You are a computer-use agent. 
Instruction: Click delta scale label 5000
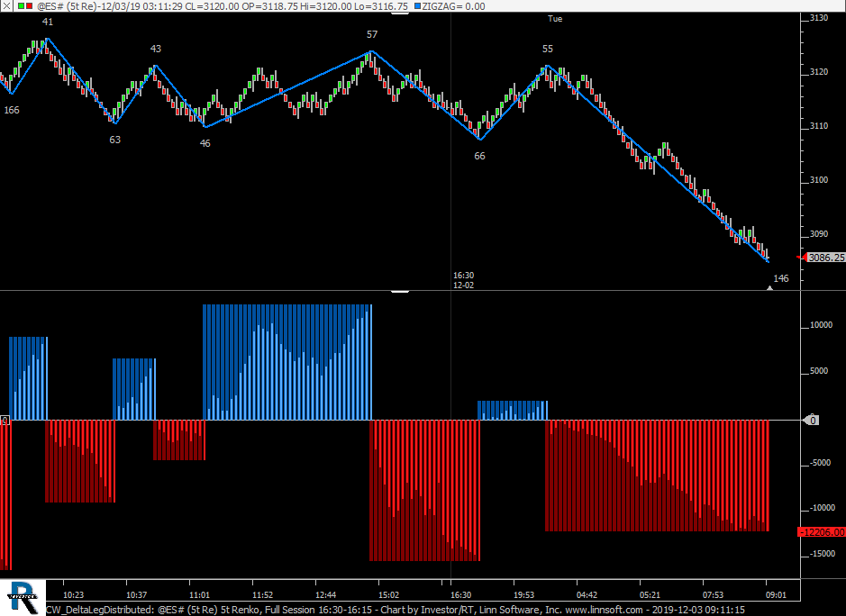coord(819,370)
